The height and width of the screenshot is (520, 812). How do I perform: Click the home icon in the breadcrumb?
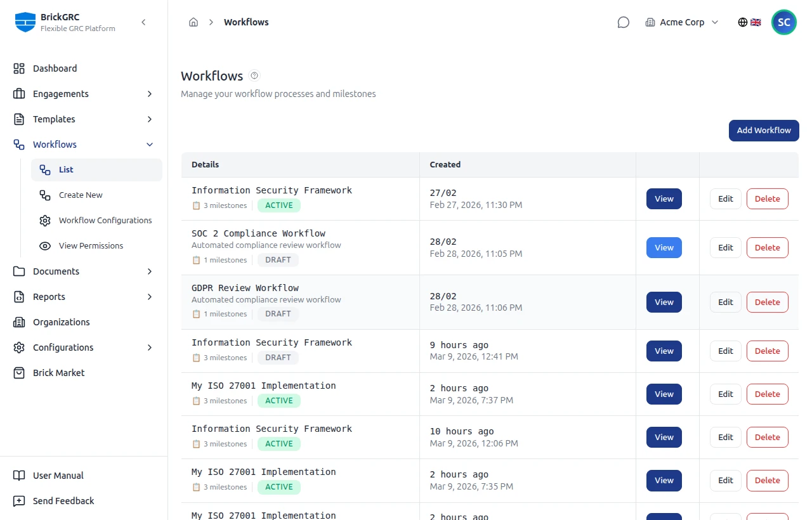click(193, 22)
